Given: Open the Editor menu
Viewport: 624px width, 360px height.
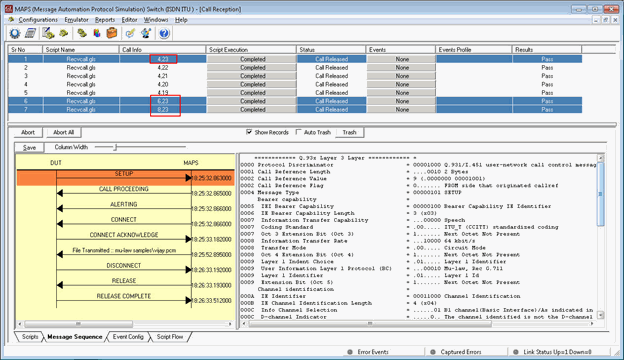Looking at the screenshot, I should (129, 20).
